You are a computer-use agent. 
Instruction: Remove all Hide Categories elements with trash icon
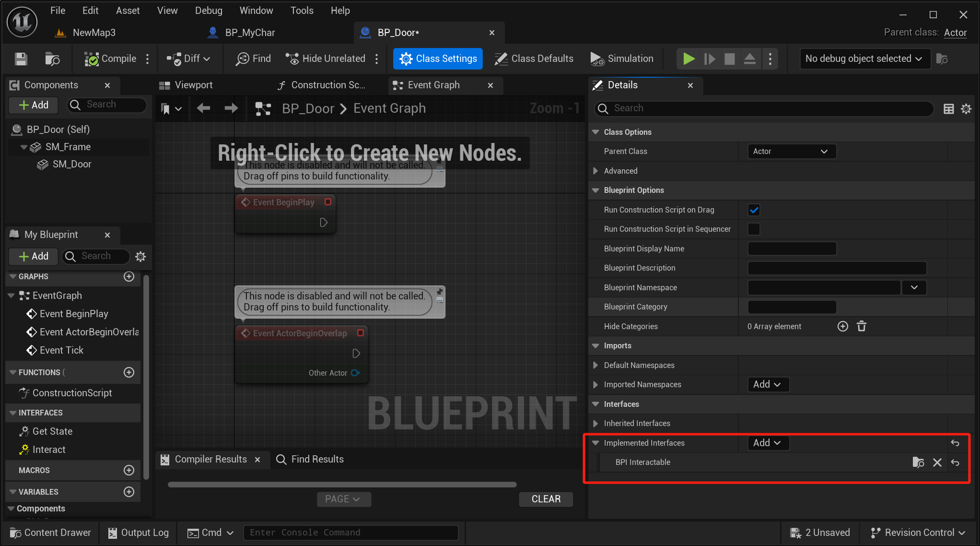tap(862, 326)
